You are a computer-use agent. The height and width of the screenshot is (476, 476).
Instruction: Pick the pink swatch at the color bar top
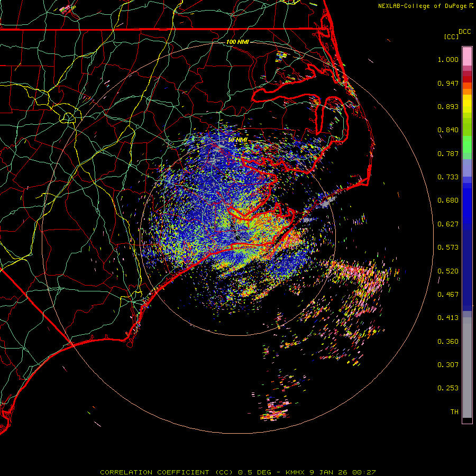click(467, 57)
